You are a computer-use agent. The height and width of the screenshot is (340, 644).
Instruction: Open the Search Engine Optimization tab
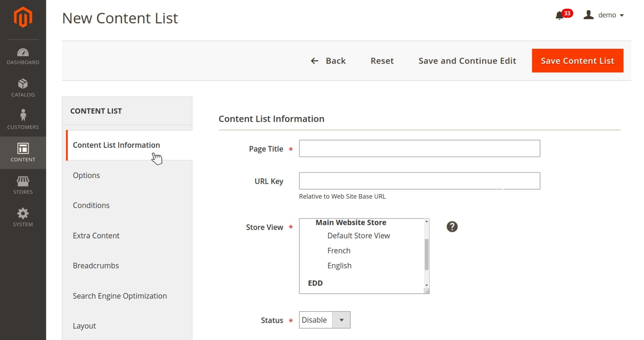click(120, 296)
